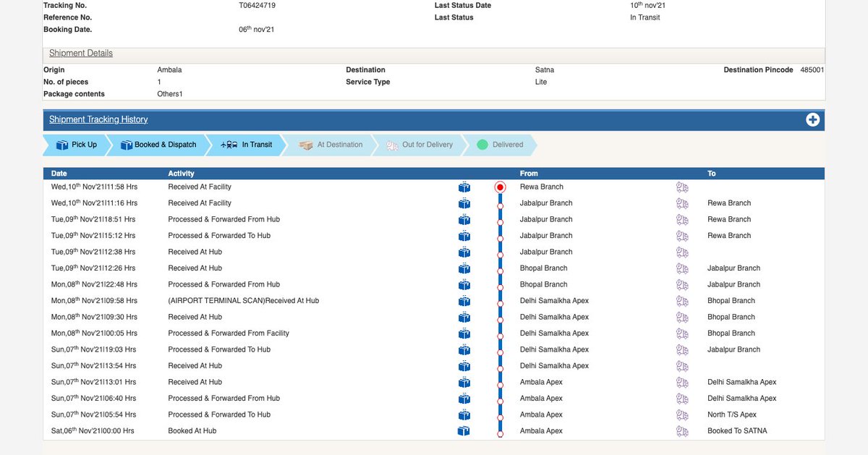The image size is (868, 455).
Task: Click the blue package icon in the 11:16 Hrs row
Action: [x=464, y=203]
